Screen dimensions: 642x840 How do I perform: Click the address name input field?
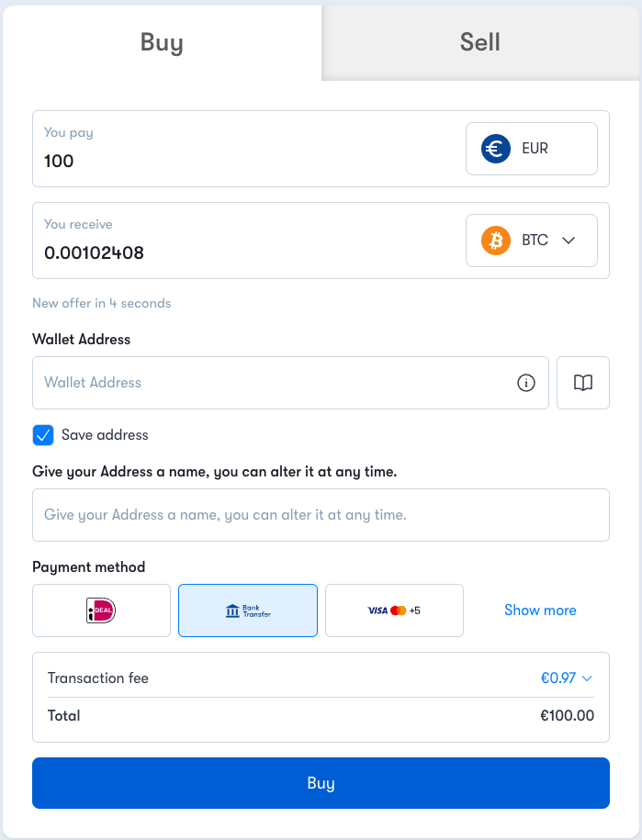tap(321, 515)
